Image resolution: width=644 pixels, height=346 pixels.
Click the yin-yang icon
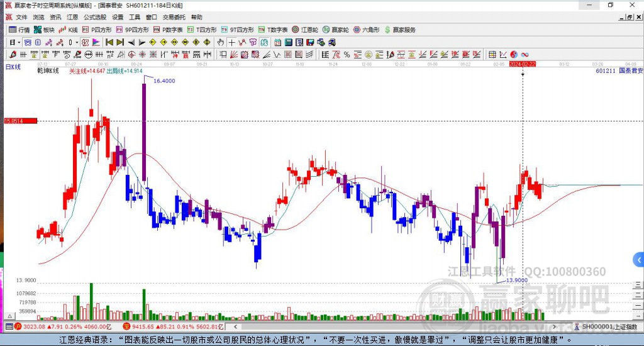coord(514,54)
